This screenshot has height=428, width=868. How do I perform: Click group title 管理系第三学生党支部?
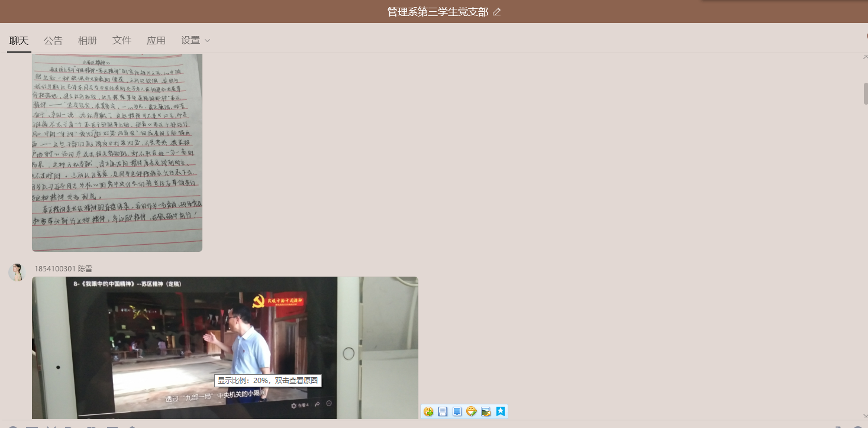(x=437, y=12)
